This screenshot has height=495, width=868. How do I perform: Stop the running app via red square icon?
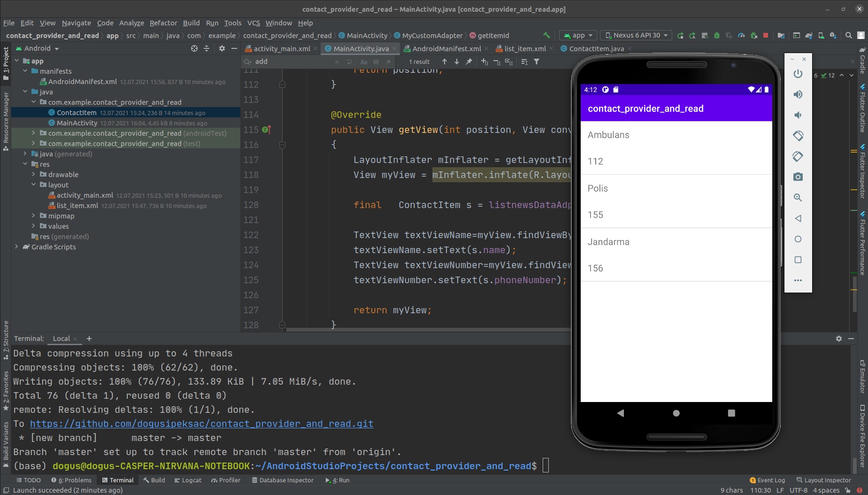tap(765, 35)
